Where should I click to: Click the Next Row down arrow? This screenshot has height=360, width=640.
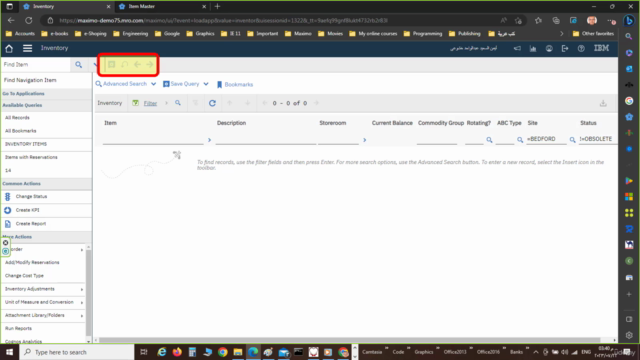247,103
